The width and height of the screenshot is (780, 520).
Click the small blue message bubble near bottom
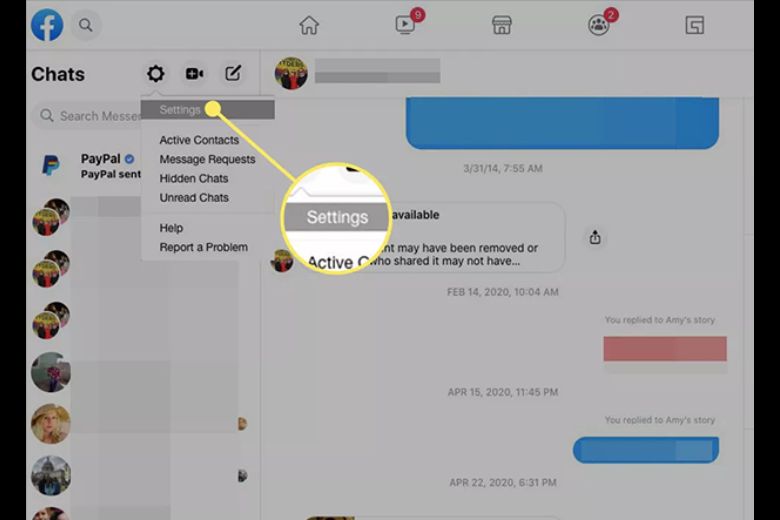click(x=646, y=450)
